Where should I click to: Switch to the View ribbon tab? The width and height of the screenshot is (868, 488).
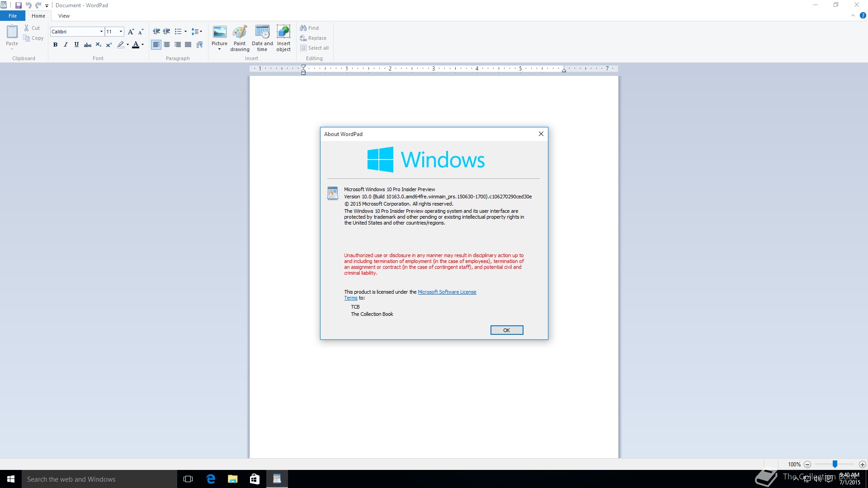pyautogui.click(x=64, y=16)
